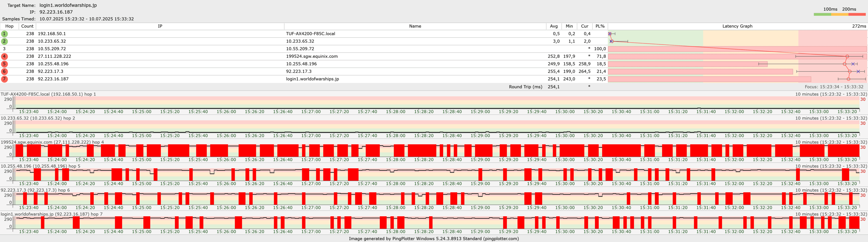Click the Count column header
The image size is (868, 242).
coord(27,26)
